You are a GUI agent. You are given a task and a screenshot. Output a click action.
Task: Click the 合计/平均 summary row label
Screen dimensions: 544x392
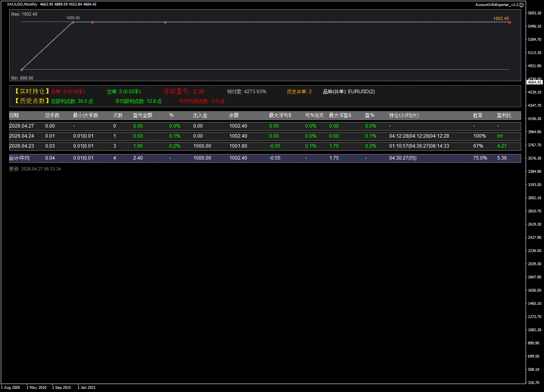(19, 158)
